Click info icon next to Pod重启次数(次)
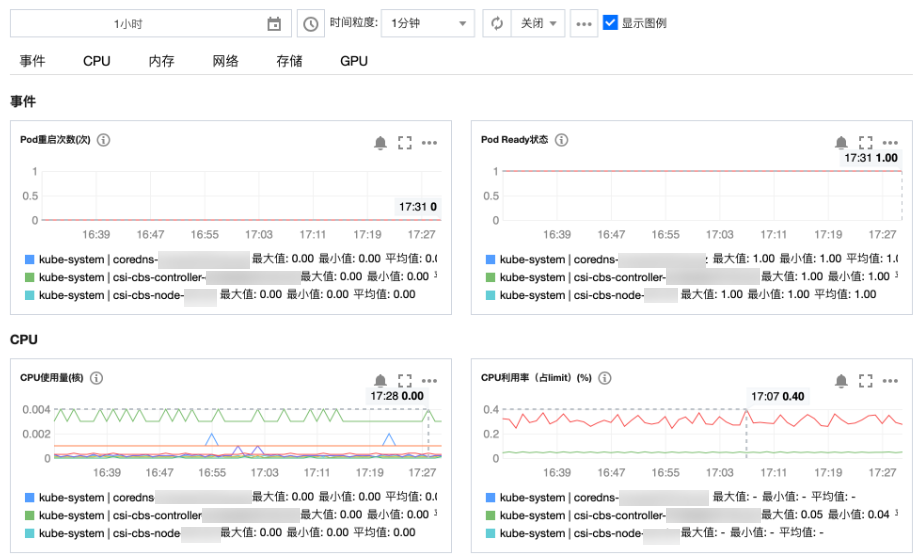Image resolution: width=920 pixels, height=560 pixels. click(x=103, y=140)
